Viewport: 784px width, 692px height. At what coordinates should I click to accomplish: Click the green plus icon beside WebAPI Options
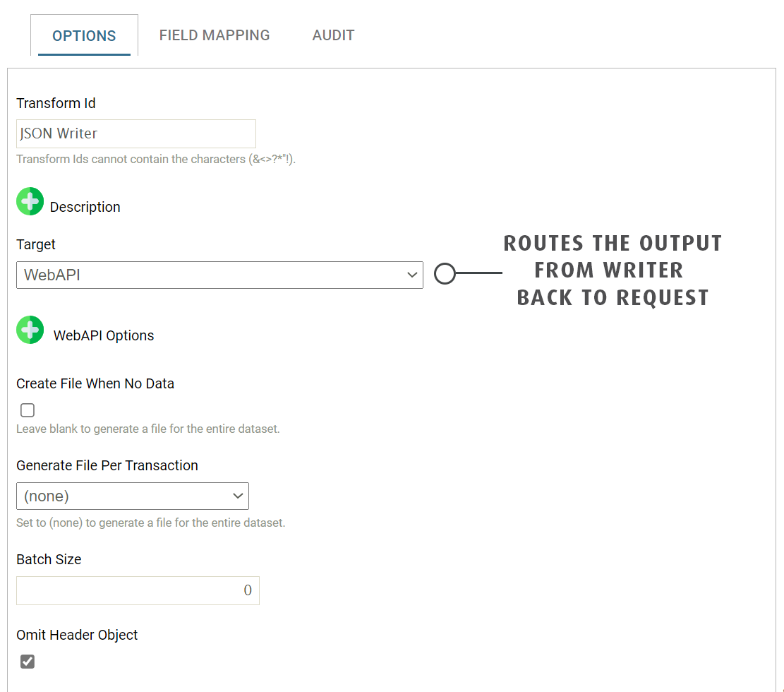click(x=30, y=330)
